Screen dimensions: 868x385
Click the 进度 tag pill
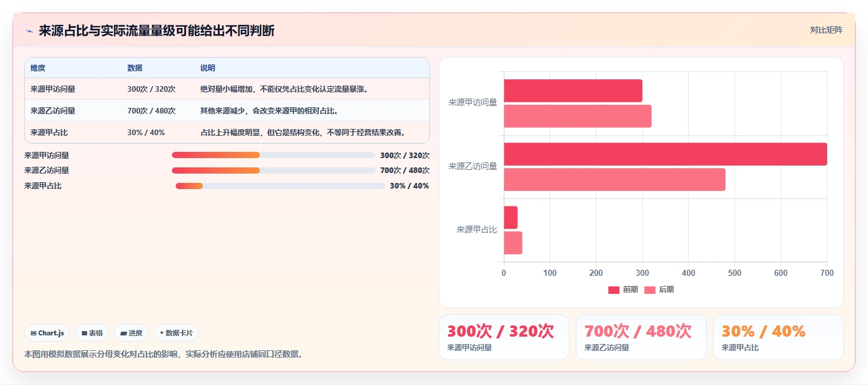click(131, 333)
